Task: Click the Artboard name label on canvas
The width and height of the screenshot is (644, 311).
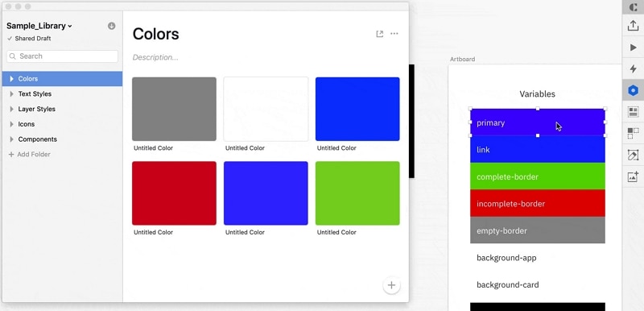Action: 462,59
